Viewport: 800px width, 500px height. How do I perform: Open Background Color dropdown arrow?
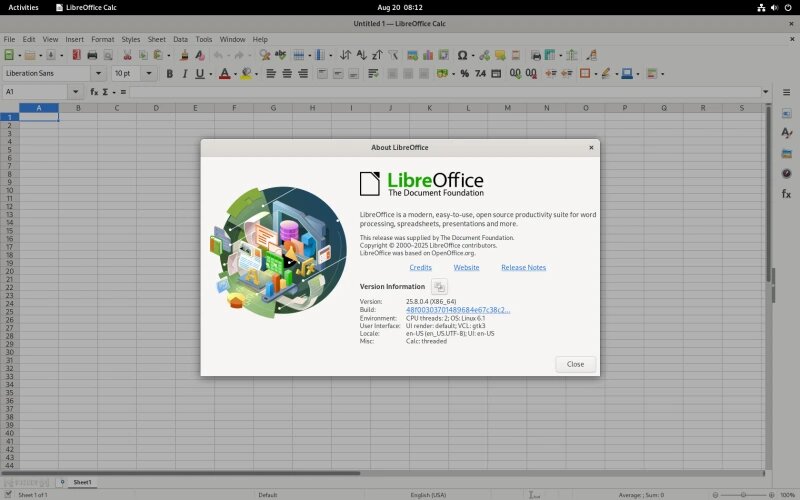pos(256,74)
